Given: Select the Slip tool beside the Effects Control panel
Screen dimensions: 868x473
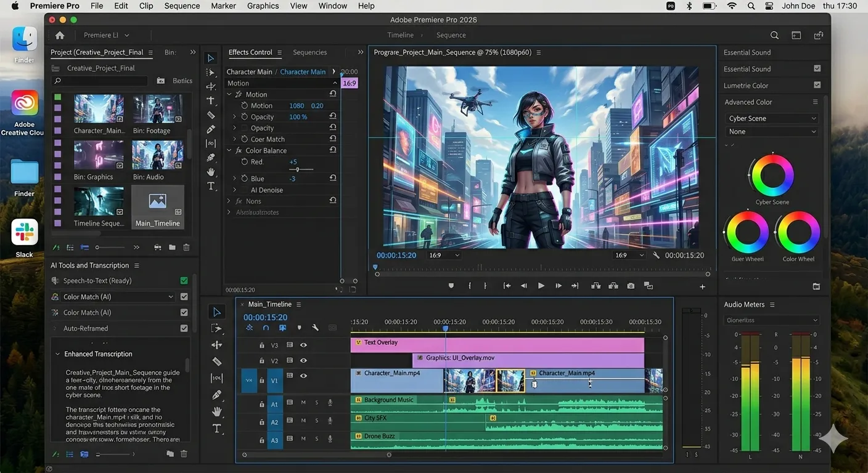Looking at the screenshot, I should [211, 143].
